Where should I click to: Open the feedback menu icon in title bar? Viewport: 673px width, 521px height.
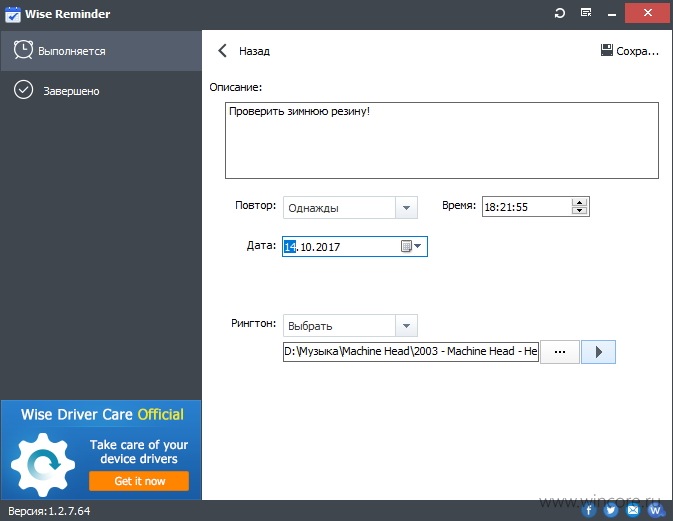click(x=586, y=13)
